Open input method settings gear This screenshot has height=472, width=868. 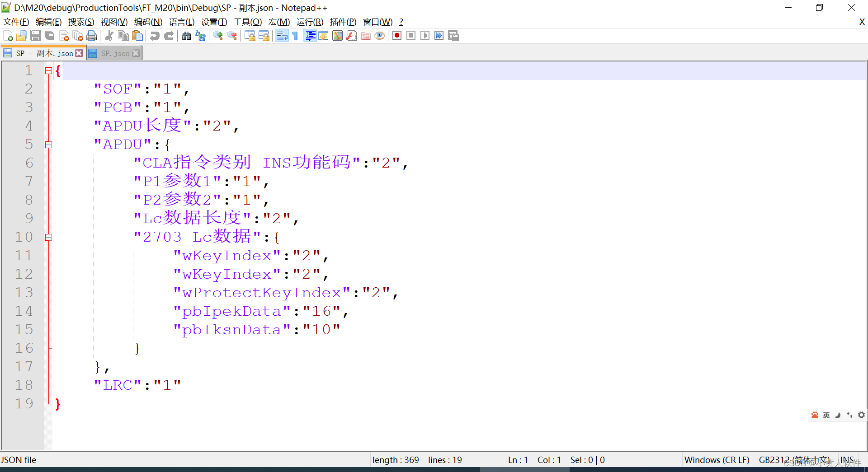[x=862, y=415]
